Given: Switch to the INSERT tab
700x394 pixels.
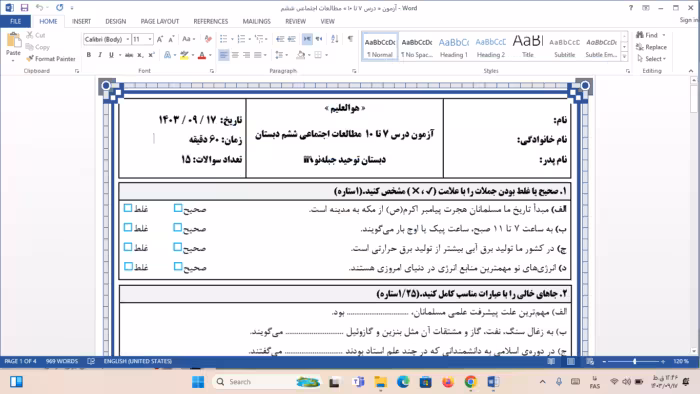Looking at the screenshot, I should [81, 21].
